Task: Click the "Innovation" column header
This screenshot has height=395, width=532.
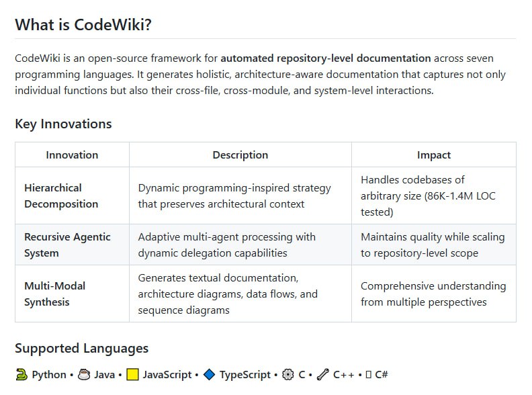Action: [72, 155]
